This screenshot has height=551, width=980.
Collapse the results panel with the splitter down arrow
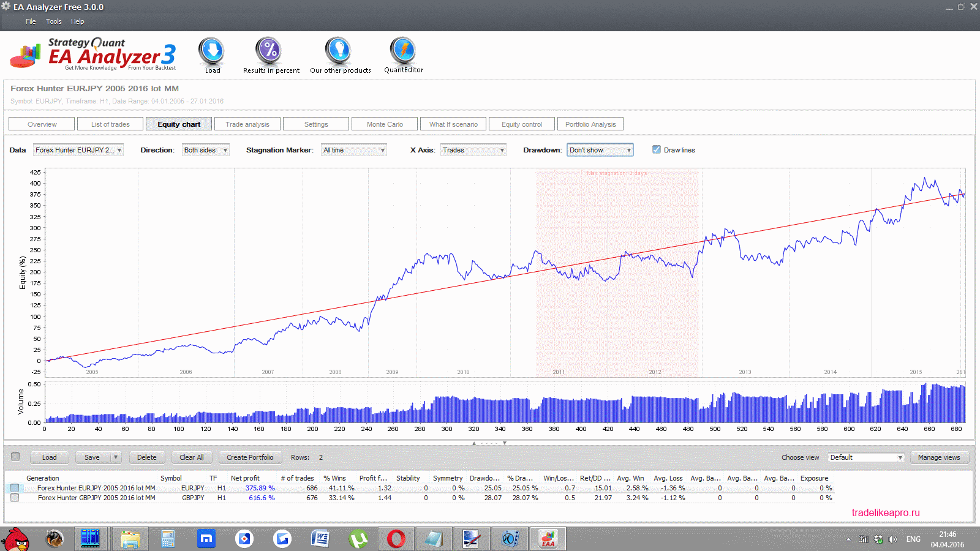coord(505,443)
